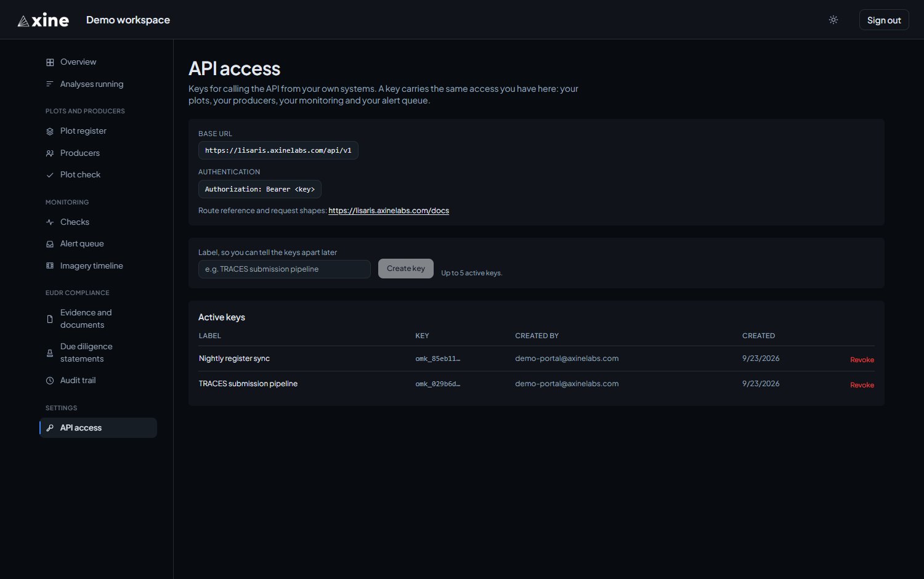Image resolution: width=924 pixels, height=579 pixels.
Task: Click the Checks pulse icon
Action: (x=50, y=222)
